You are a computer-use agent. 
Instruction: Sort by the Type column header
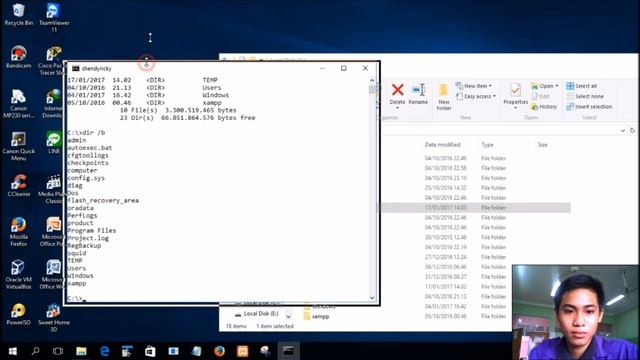487,144
